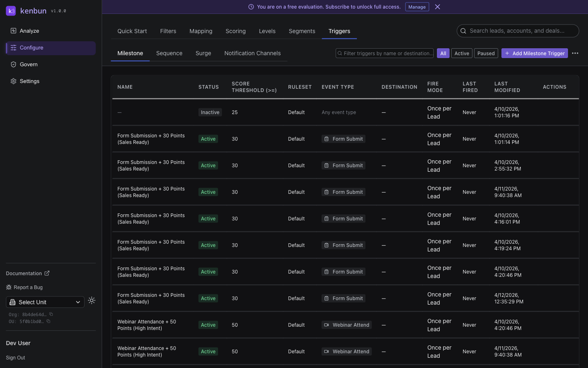Screen dimensions: 588x368
Task: Select the Triggers tab
Action: click(339, 31)
